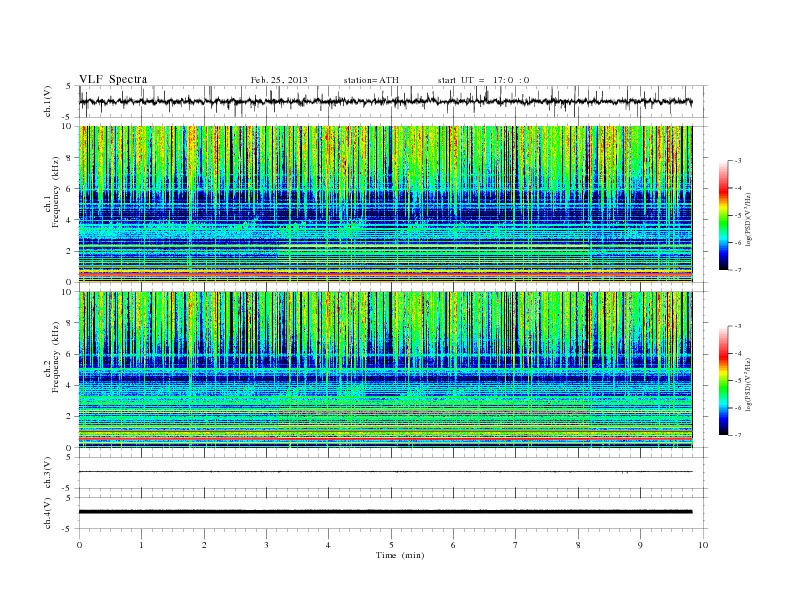Screen dimensions: 792x612
Task: Click the 'station=ATH' label
Action: click(x=371, y=80)
